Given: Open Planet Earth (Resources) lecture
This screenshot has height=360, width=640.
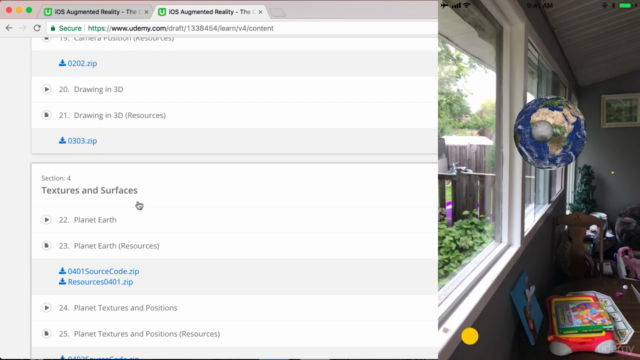Looking at the screenshot, I should 116,246.
